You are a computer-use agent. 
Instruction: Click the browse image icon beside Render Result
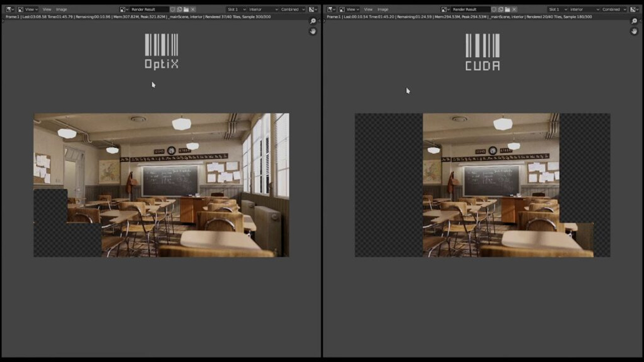123,9
